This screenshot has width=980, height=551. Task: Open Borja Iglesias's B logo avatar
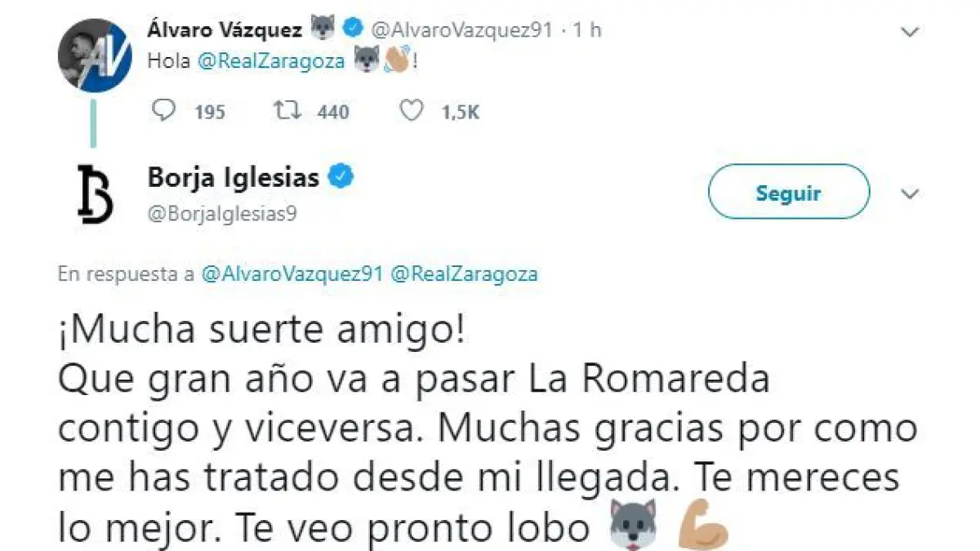pyautogui.click(x=96, y=193)
